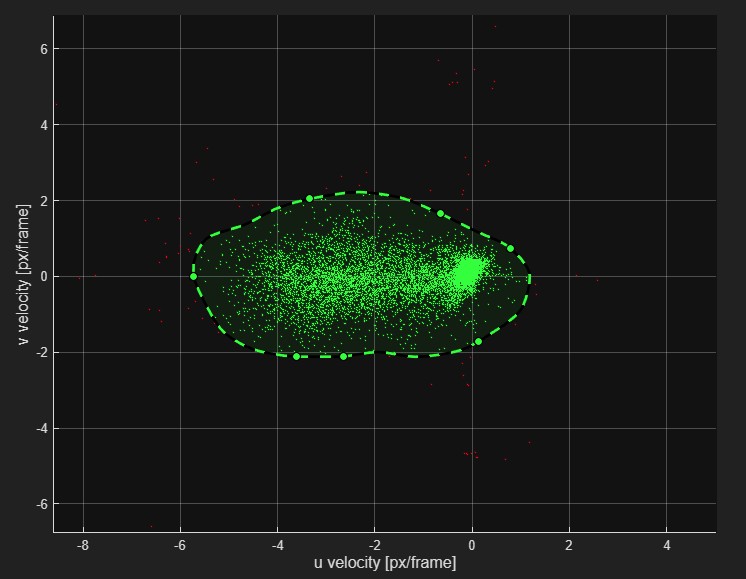746x579 pixels.
Task: Click the '0' tick label on the v axis
Action: pyautogui.click(x=44, y=277)
